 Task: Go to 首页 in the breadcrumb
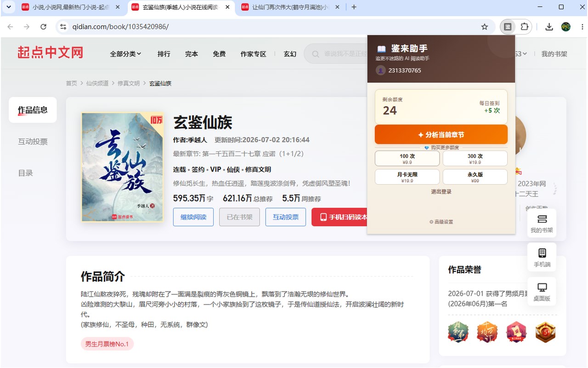(x=71, y=83)
